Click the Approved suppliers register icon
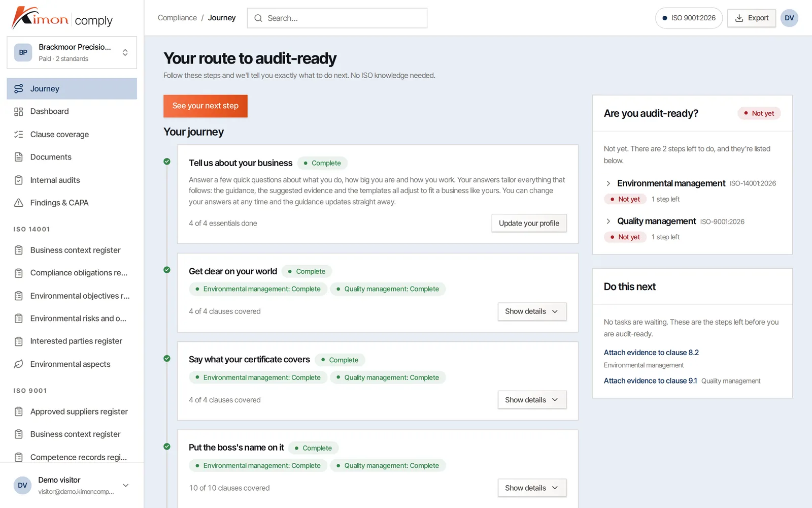 pos(19,411)
